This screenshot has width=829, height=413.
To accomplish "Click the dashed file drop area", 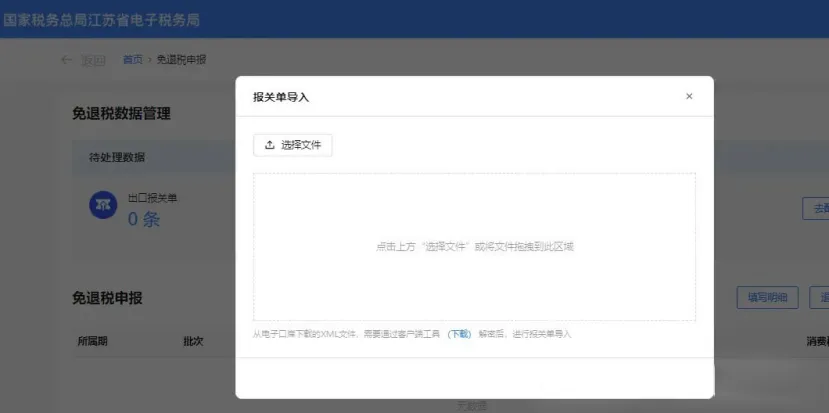I will point(474,246).
